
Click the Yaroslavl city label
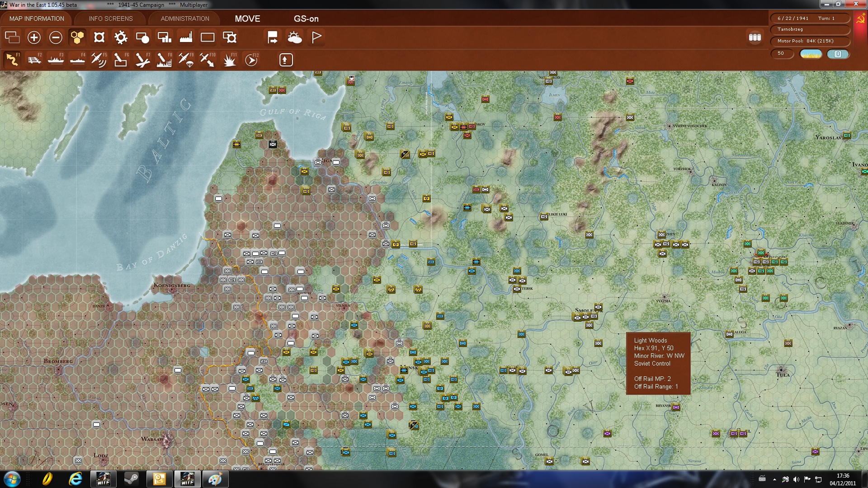point(830,137)
